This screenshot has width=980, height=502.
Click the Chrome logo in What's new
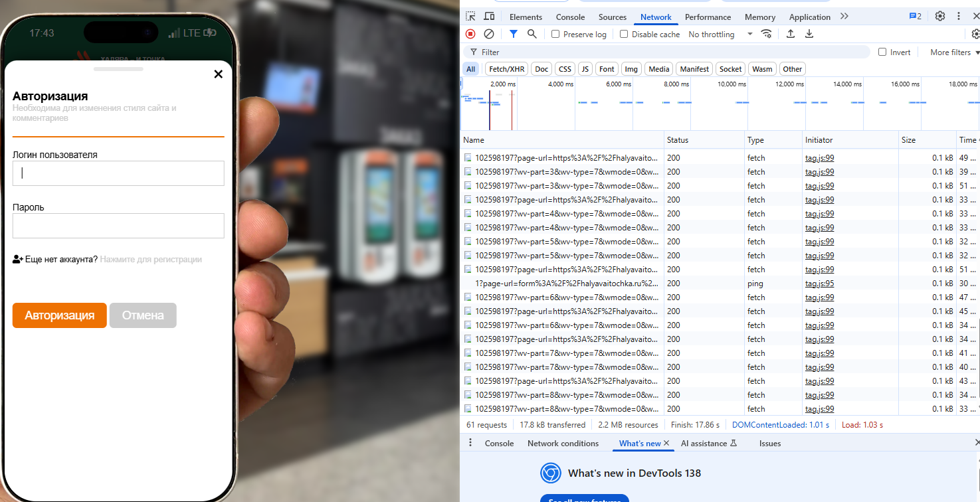tap(550, 473)
